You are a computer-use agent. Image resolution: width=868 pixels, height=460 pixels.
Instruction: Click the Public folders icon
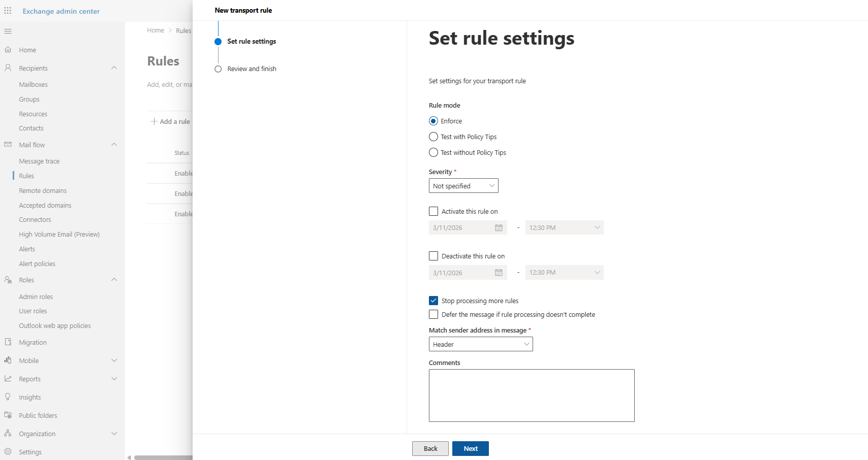point(8,415)
